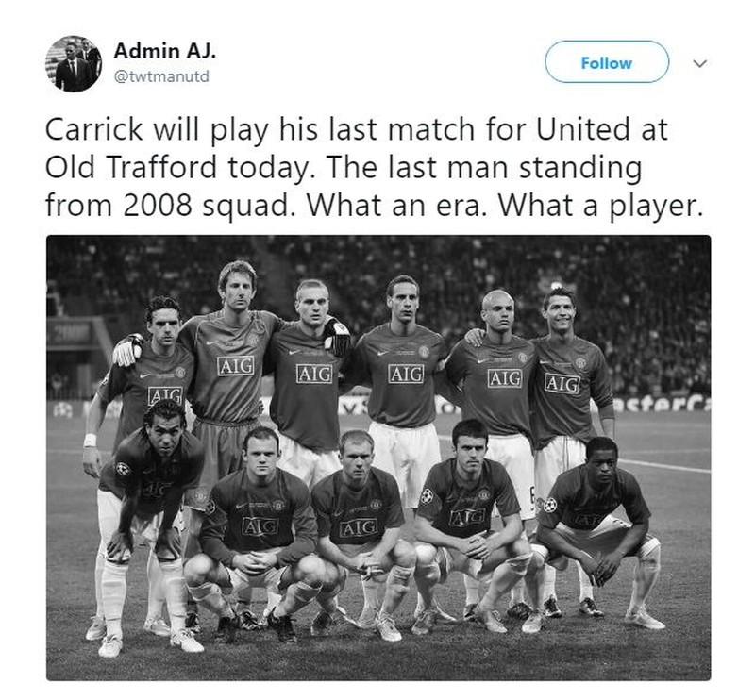Image resolution: width=755 pixels, height=700 pixels.
Task: Click the white wristband on the far-left standing player
Action: point(90,440)
